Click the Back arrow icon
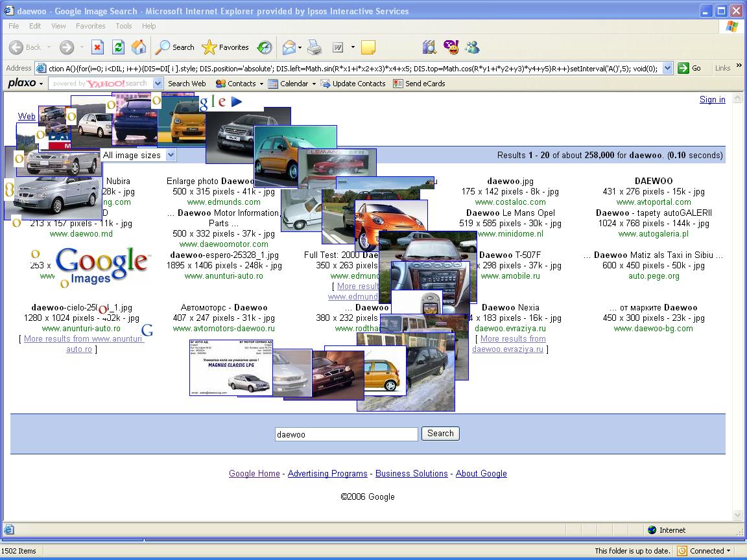Viewport: 747px width, 560px height. pos(16,47)
